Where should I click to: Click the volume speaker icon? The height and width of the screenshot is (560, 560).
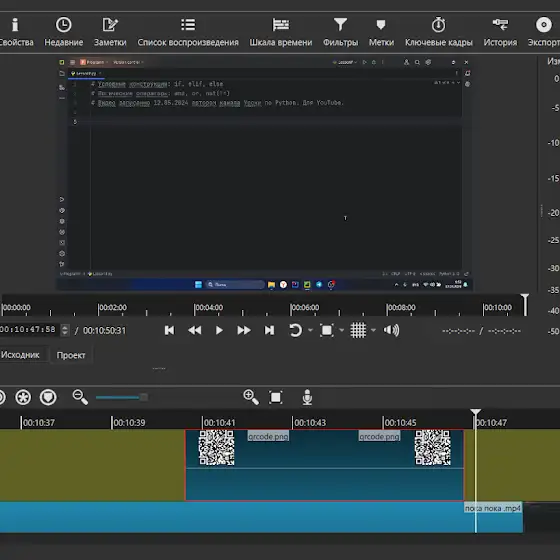click(x=391, y=330)
